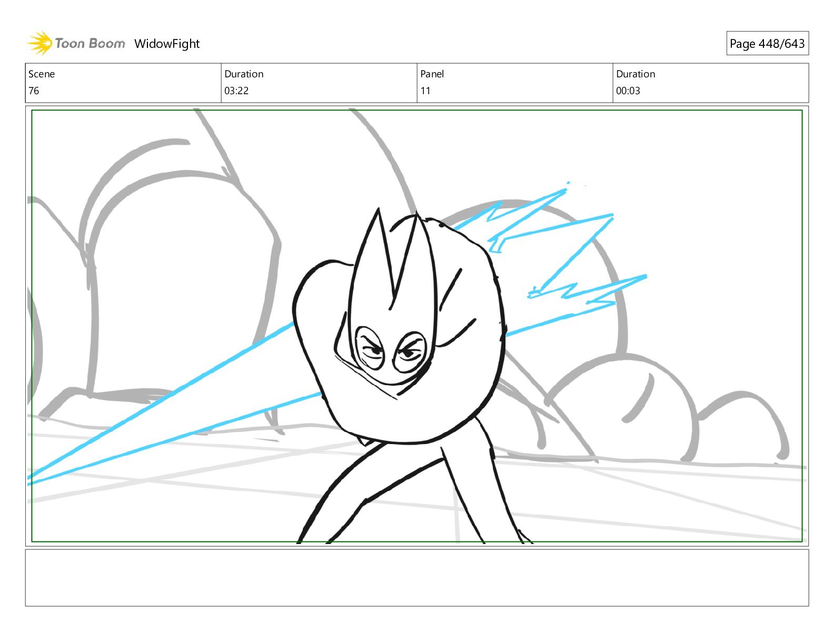
Task: Click the Panel header label
Action: pyautogui.click(x=432, y=74)
